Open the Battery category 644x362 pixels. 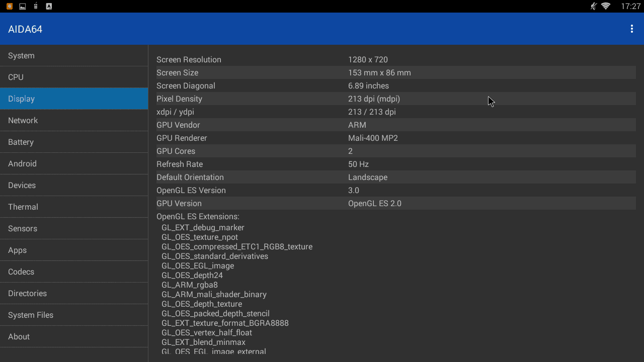click(74, 142)
